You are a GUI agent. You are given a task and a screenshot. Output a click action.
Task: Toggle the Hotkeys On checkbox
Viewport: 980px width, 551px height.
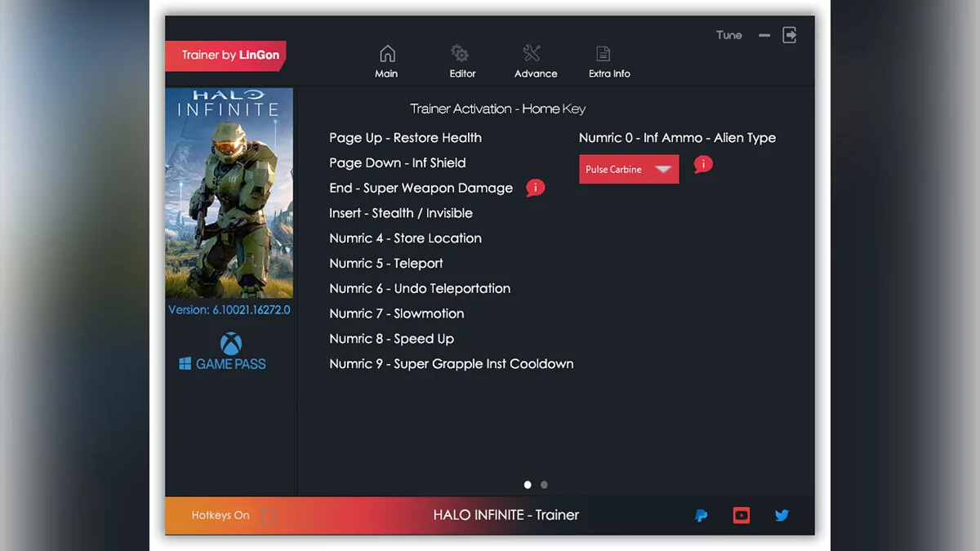pyautogui.click(x=269, y=516)
